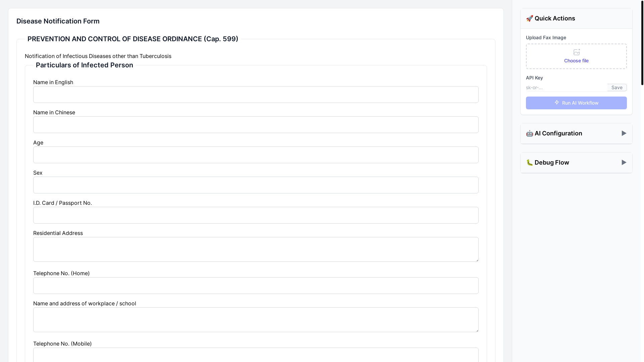644x362 pixels.
Task: Click the bug icon beside Debug Flow
Action: (530, 163)
